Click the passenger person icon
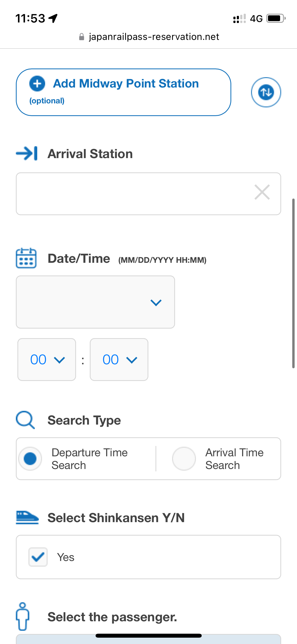This screenshot has height=644, width=297. pyautogui.click(x=23, y=616)
